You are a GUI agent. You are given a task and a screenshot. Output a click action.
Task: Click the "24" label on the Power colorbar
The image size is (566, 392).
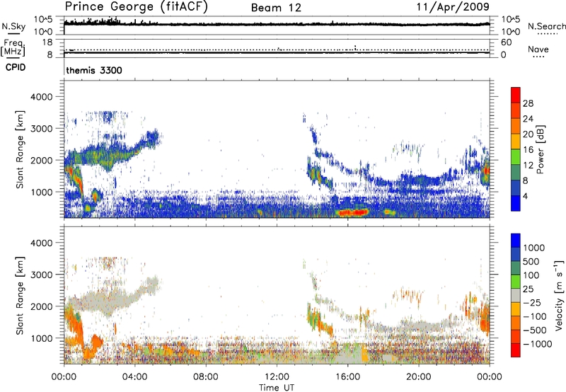coord(528,119)
